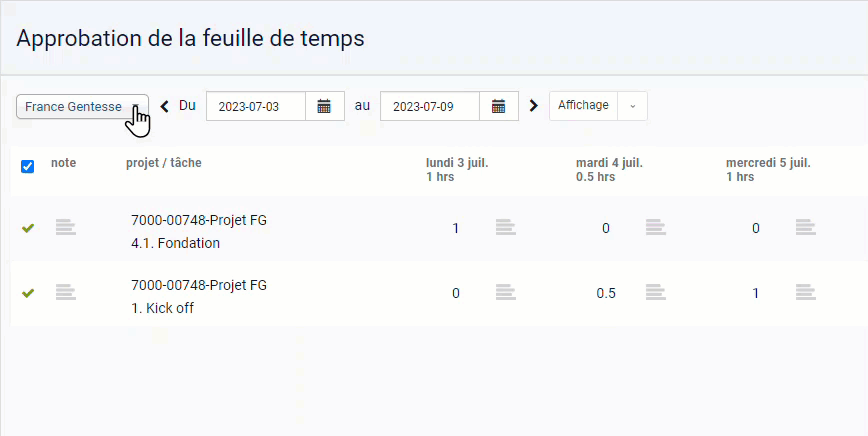Click the Affichage button
Screen dimensions: 868x436
583,106
